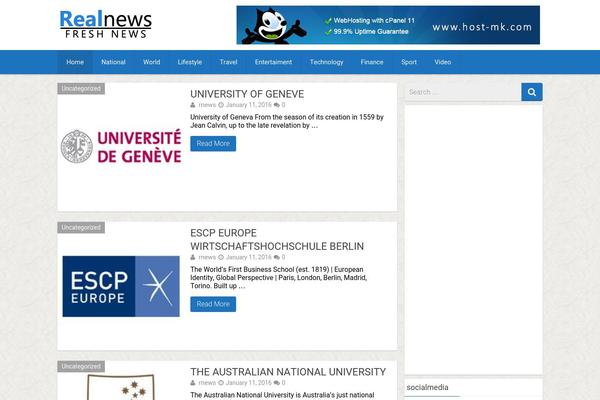Select the Technology menu item

[326, 62]
